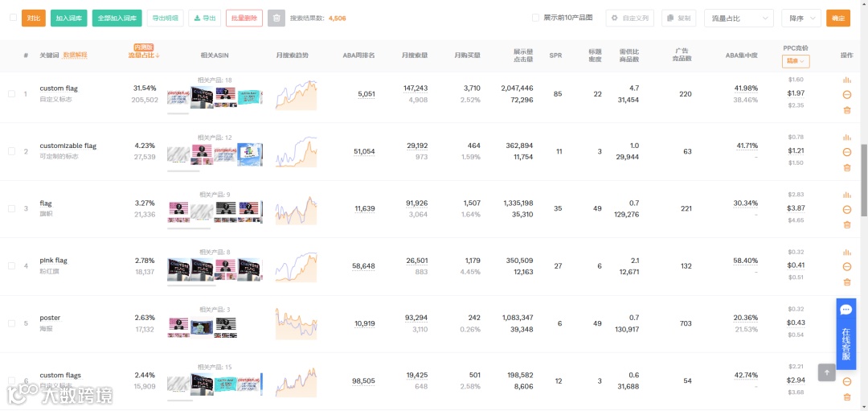Sort by 流量占比 column header

(144, 55)
